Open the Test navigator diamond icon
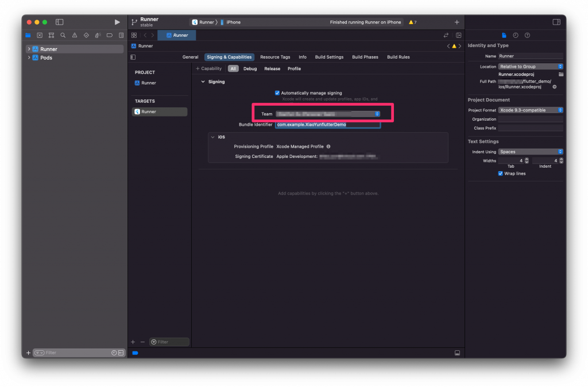This screenshot has width=588, height=387. click(x=86, y=35)
